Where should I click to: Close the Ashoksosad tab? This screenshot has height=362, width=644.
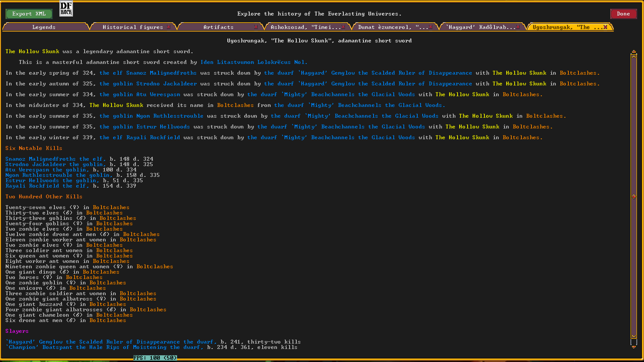[343, 27]
